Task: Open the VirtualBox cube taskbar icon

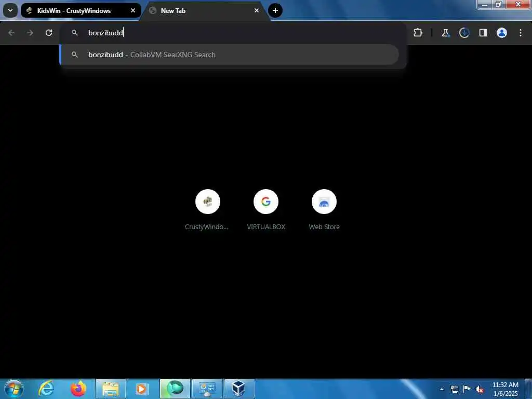Action: pyautogui.click(x=239, y=389)
